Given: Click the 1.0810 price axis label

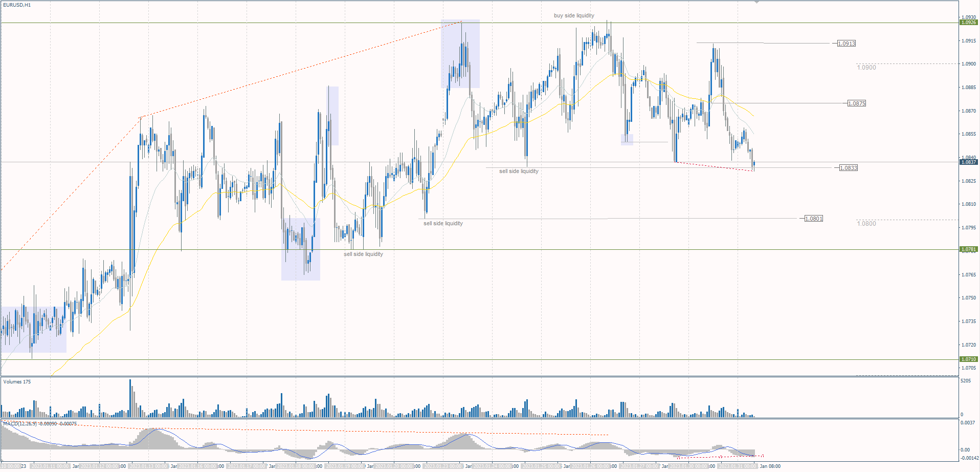Looking at the screenshot, I should (969, 204).
